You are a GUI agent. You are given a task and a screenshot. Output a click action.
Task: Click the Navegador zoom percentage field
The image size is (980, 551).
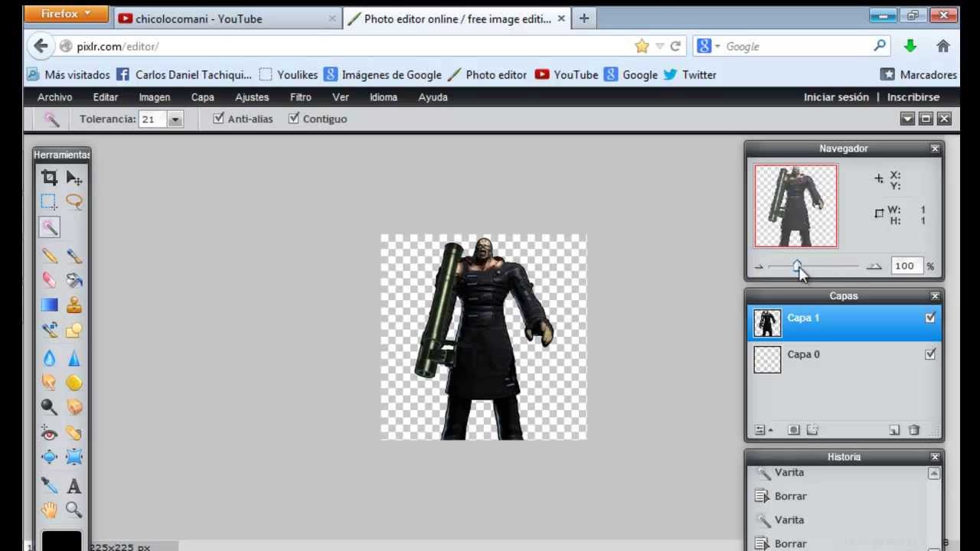tap(906, 266)
